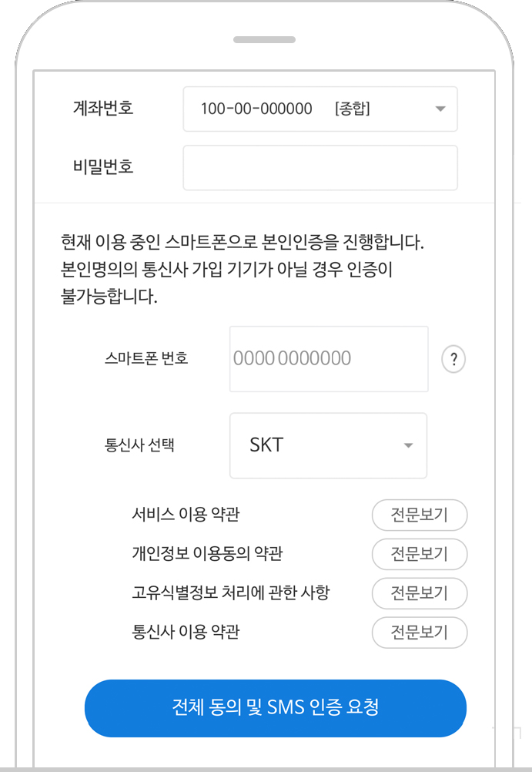Click the question mark help icon
Viewport: 532px width, 772px height.
click(x=453, y=359)
